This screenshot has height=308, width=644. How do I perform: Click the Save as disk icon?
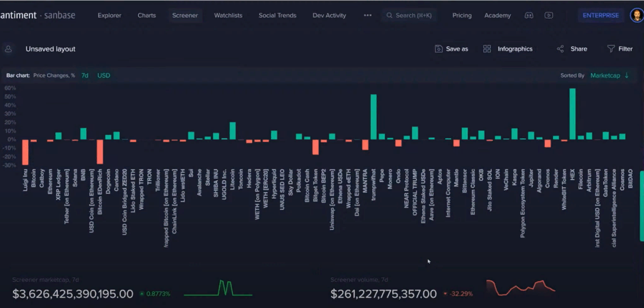[x=438, y=49]
